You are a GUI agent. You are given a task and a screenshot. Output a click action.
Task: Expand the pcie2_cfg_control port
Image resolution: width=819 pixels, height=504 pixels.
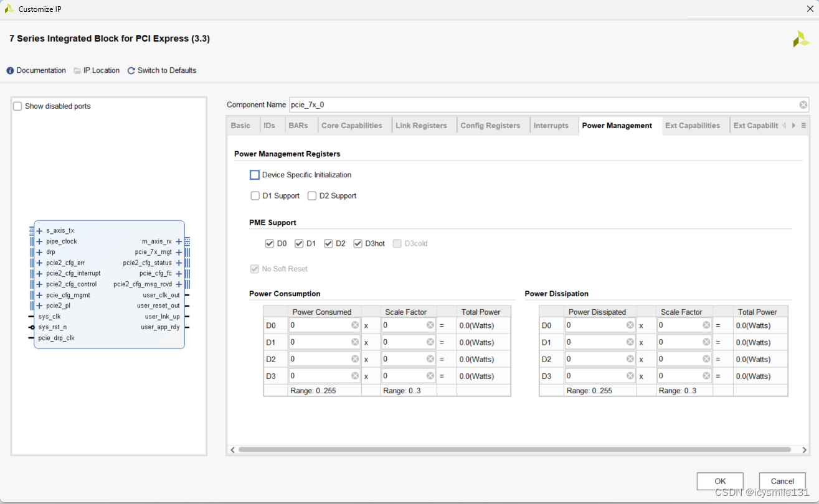39,284
